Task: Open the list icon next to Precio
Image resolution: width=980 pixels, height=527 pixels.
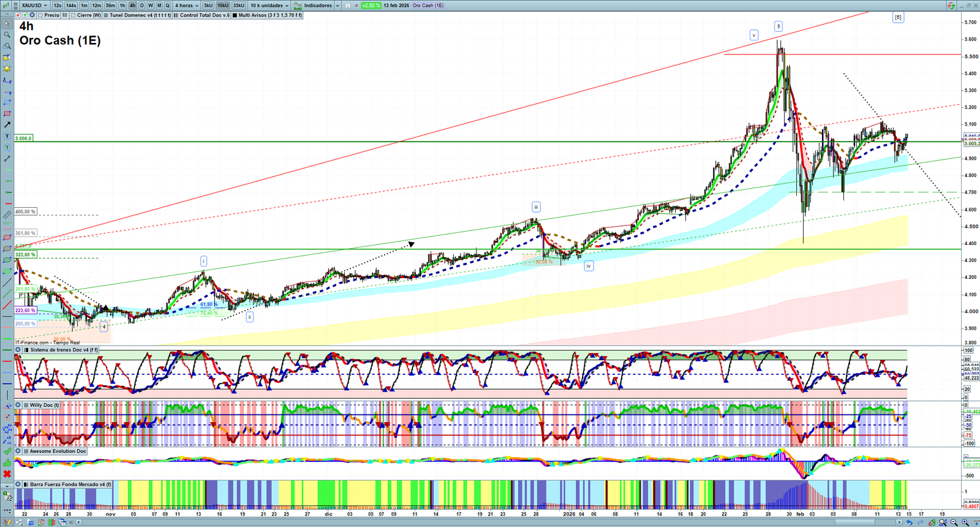Action: click(65, 15)
